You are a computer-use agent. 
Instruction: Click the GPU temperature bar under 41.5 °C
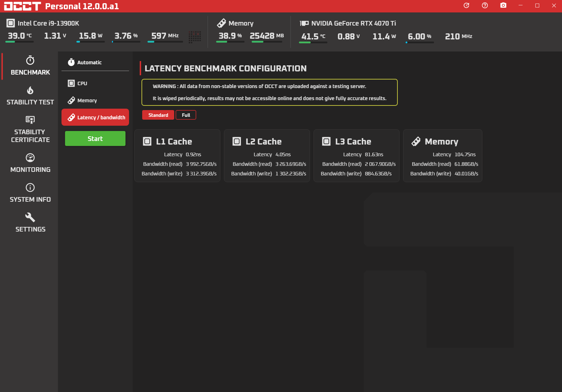pyautogui.click(x=313, y=43)
